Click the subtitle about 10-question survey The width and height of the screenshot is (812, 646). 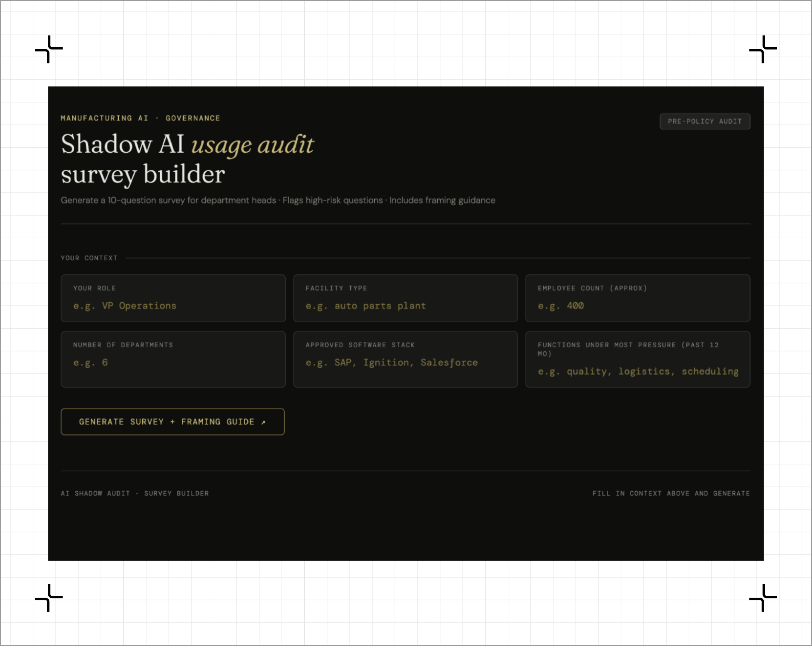click(x=278, y=200)
